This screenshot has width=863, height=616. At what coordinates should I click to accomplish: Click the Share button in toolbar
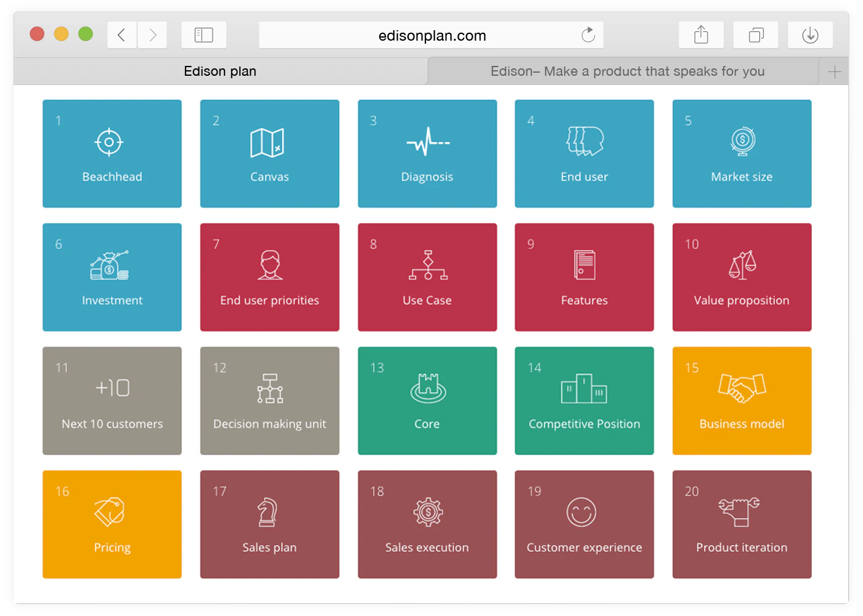pos(701,35)
